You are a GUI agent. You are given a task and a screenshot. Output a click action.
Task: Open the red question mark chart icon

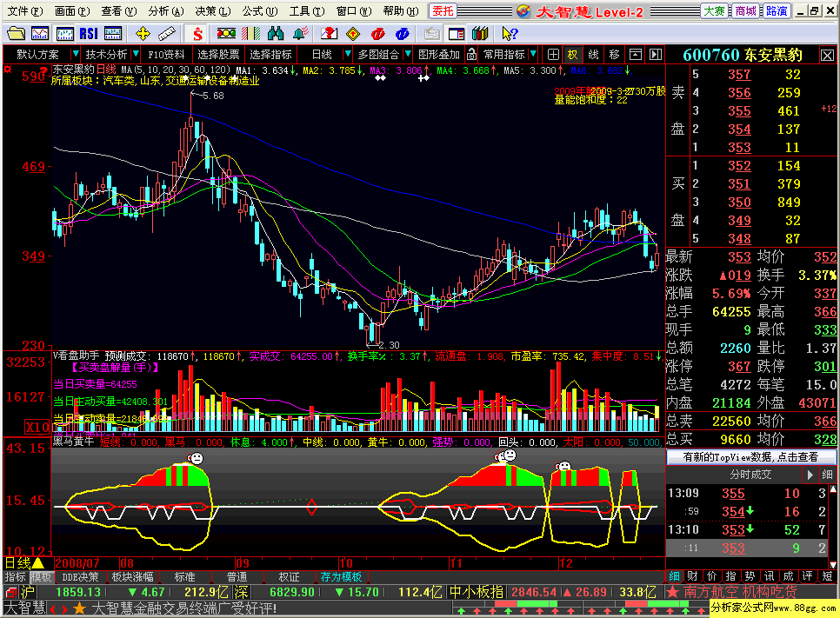(x=329, y=34)
